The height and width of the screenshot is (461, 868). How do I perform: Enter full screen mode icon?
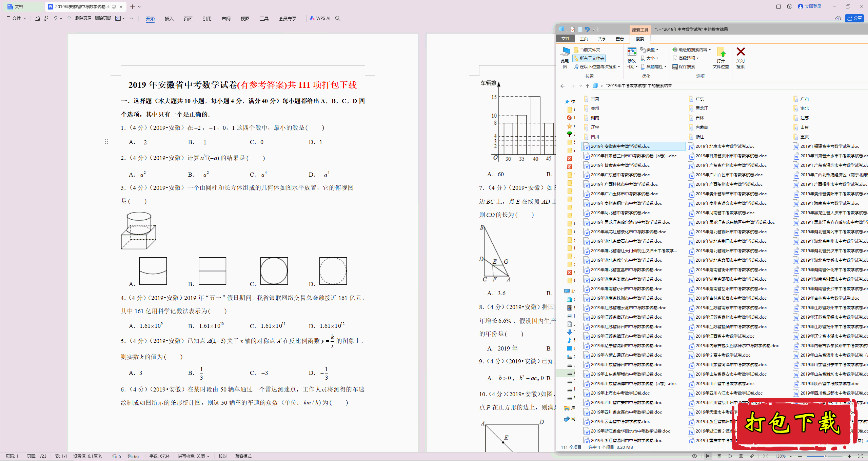coord(860,456)
